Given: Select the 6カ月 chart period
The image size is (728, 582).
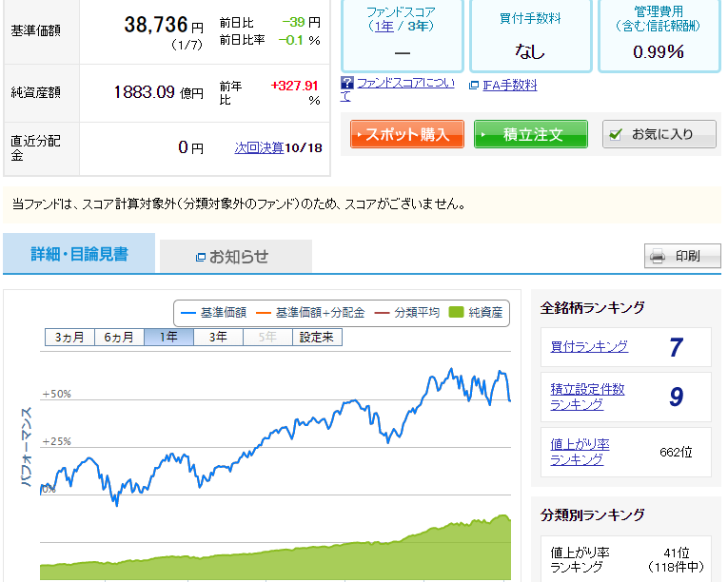Looking at the screenshot, I should tap(119, 337).
